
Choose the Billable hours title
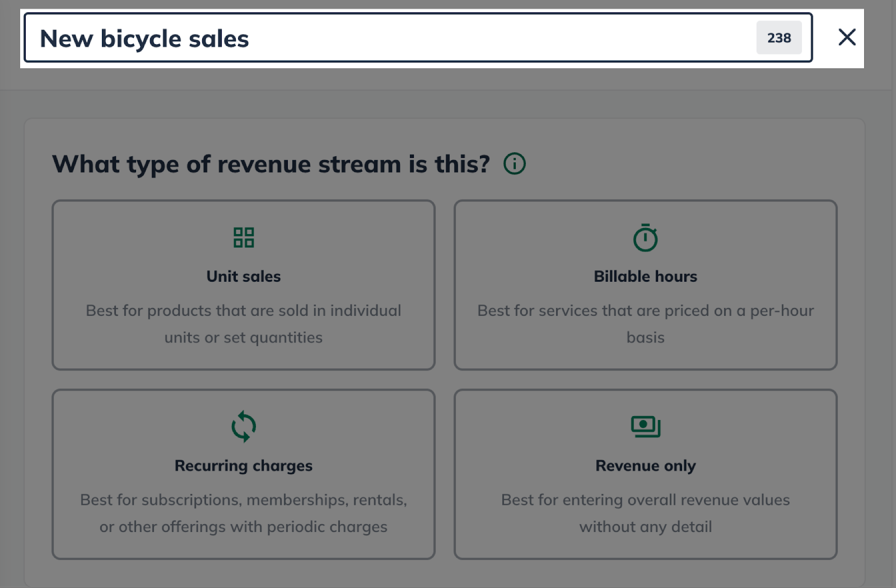coord(645,277)
